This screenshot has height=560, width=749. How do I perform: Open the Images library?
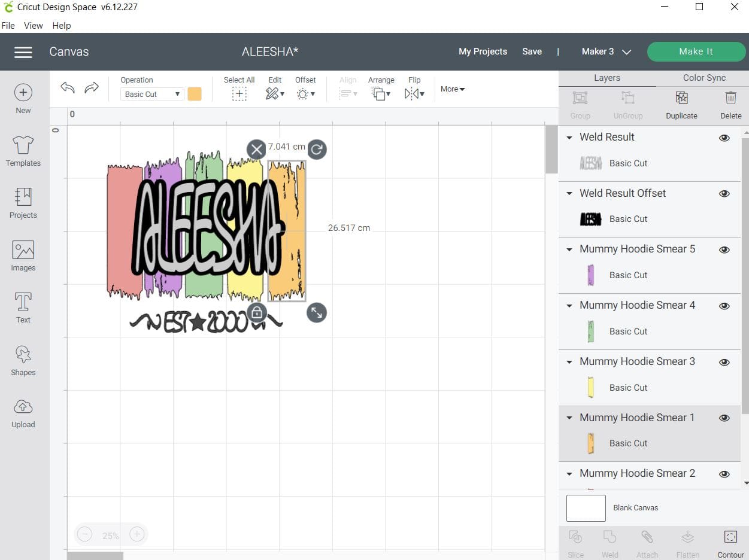[x=23, y=249]
